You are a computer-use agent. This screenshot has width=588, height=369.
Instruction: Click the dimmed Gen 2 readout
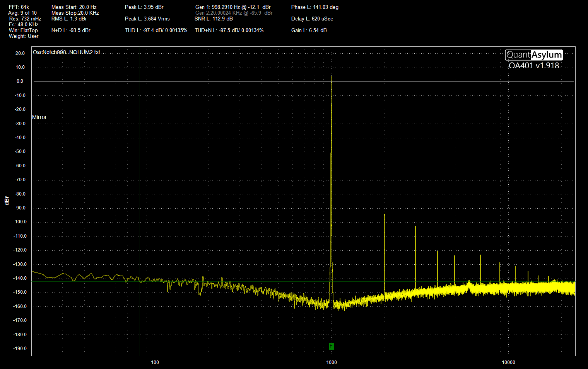point(234,13)
